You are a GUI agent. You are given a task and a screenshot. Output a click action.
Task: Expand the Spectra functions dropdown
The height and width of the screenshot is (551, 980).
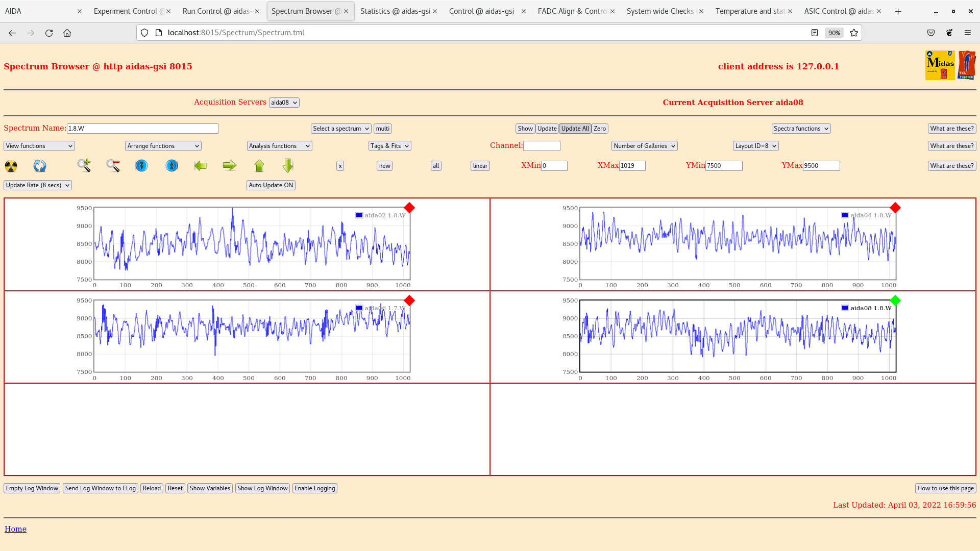801,129
